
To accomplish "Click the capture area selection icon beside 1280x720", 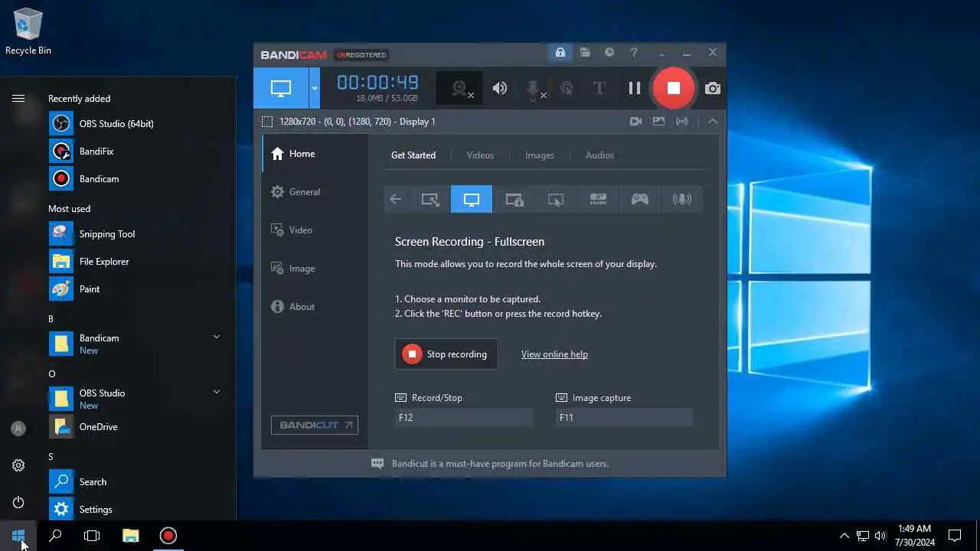I will [x=267, y=122].
